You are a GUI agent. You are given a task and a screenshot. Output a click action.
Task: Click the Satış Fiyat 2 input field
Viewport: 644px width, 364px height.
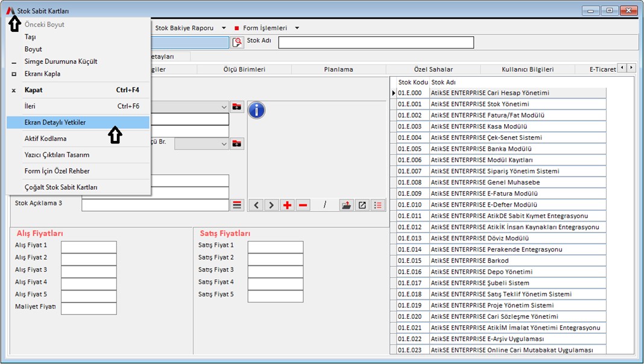[276, 259]
